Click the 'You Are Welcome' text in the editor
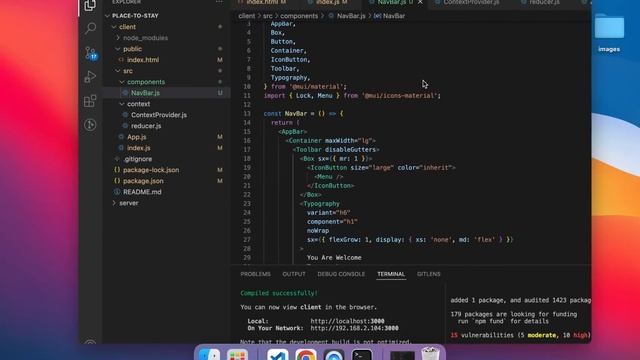 point(334,258)
